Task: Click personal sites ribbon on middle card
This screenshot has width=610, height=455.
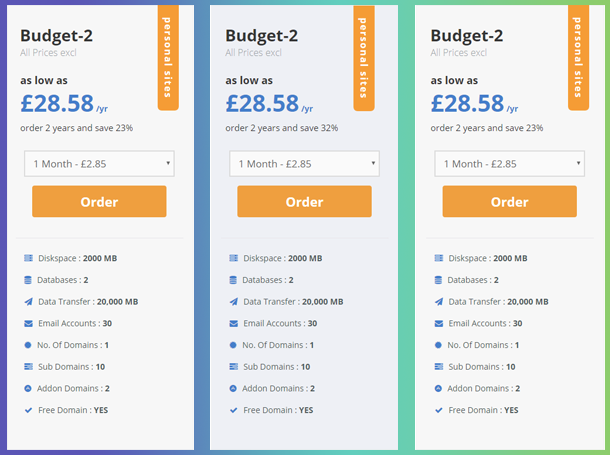Action: coord(364,57)
